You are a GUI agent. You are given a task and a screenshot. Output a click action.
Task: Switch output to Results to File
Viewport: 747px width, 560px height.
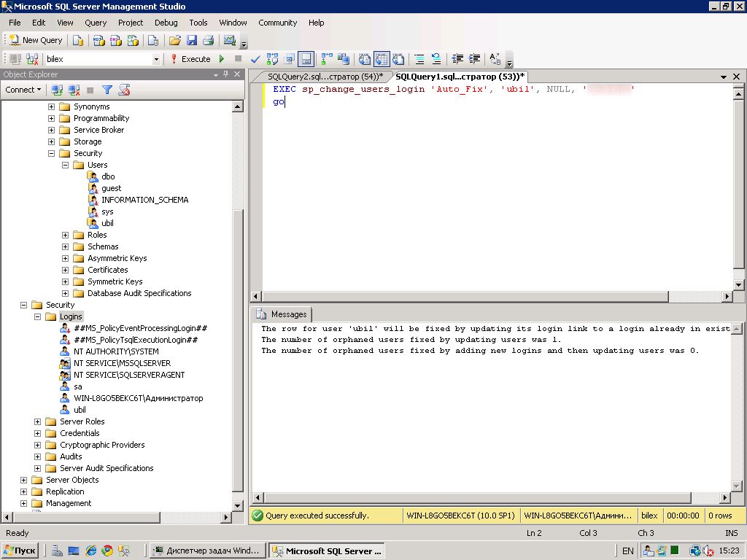398,59
